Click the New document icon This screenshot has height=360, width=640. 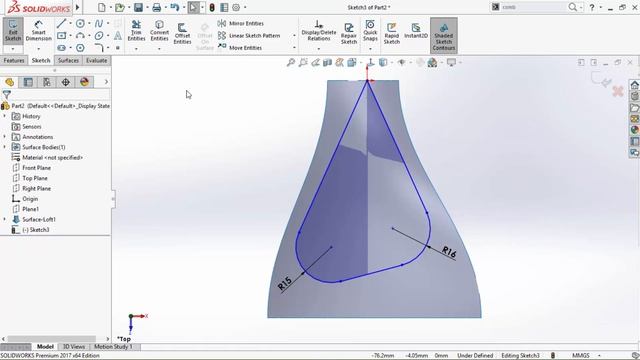[102, 7]
